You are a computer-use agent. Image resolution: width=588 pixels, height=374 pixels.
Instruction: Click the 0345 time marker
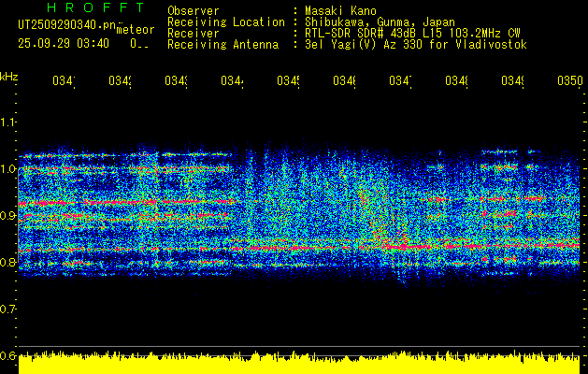click(288, 81)
